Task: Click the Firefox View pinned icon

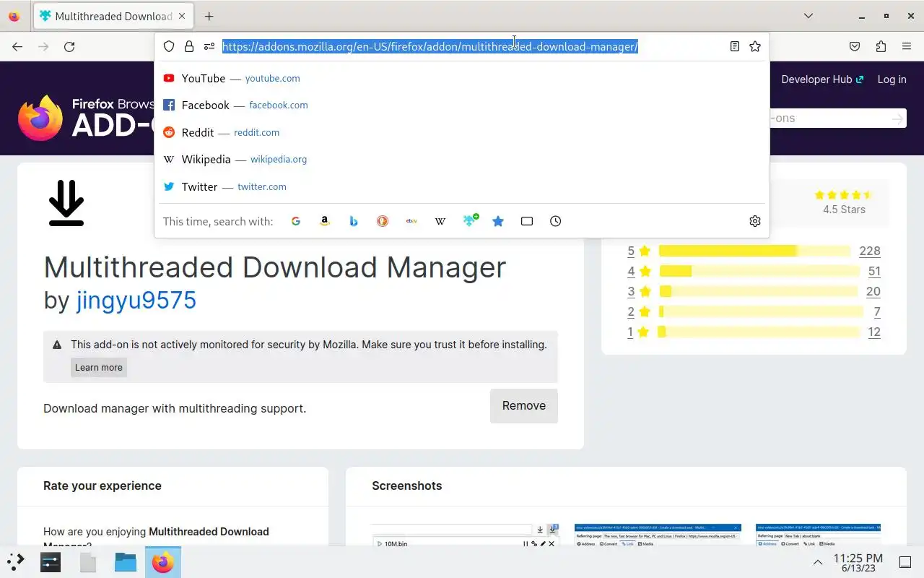Action: point(14,16)
